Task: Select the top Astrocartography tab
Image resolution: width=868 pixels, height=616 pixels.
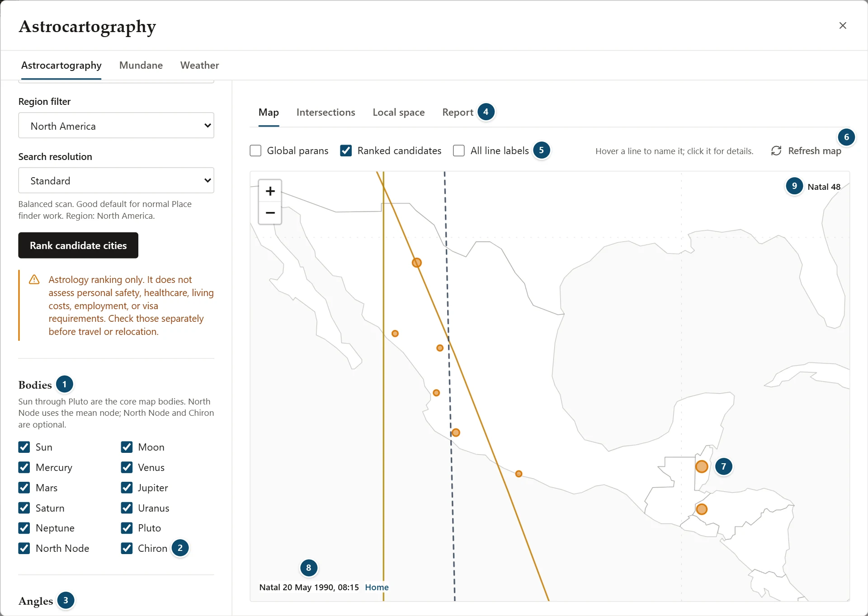Action: 61,65
